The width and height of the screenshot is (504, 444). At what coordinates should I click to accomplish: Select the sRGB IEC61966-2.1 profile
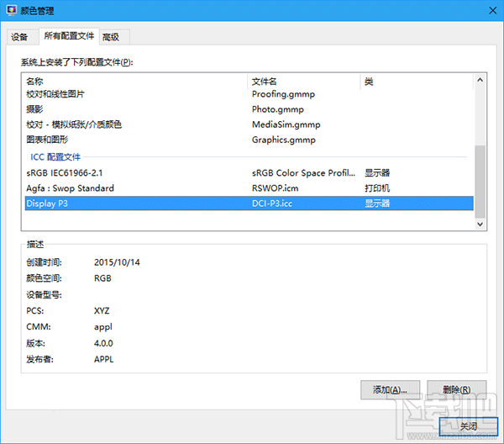tap(249, 173)
